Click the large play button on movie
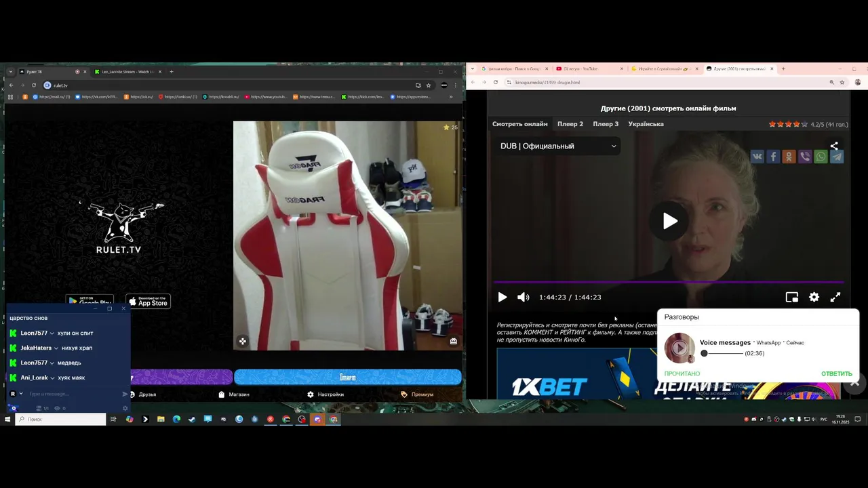868x488 pixels. [x=669, y=221]
